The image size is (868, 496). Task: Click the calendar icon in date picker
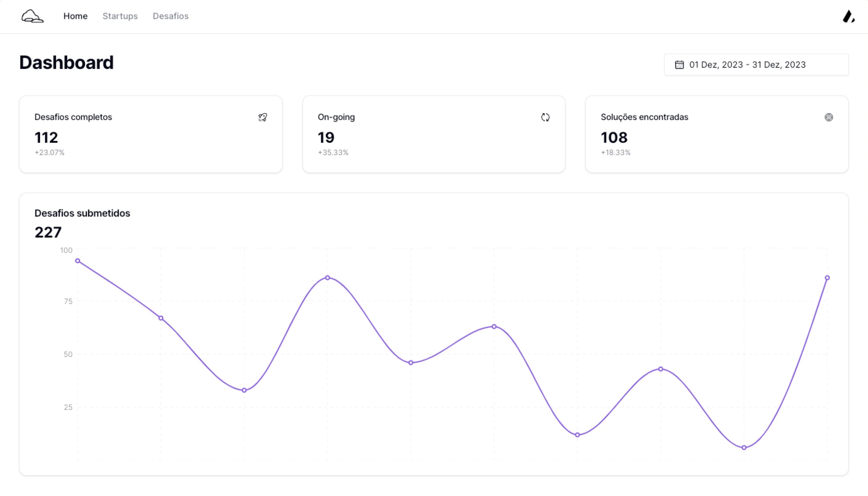pos(679,65)
